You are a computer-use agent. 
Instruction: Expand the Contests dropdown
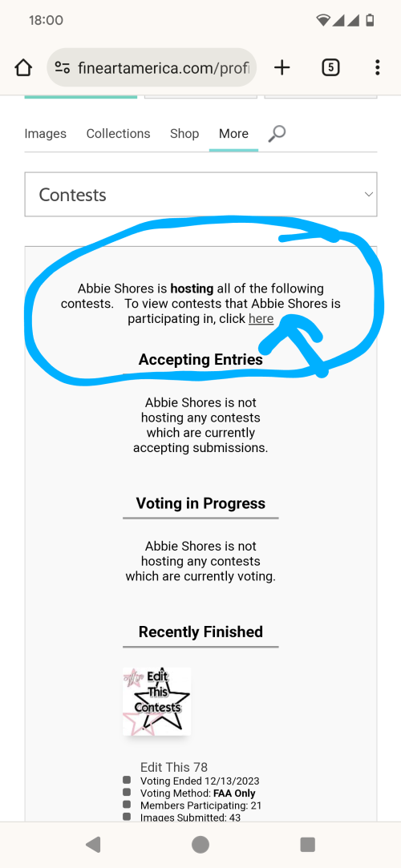pyautogui.click(x=200, y=194)
